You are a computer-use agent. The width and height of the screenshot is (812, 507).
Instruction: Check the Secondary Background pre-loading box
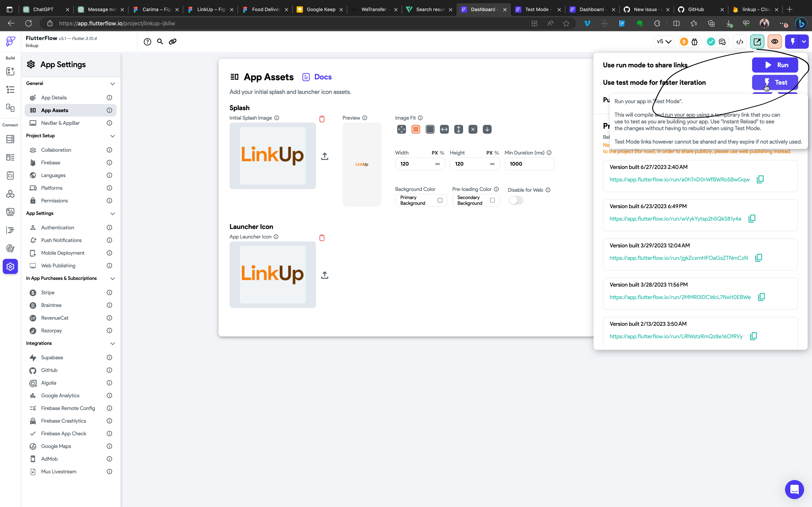(492, 200)
